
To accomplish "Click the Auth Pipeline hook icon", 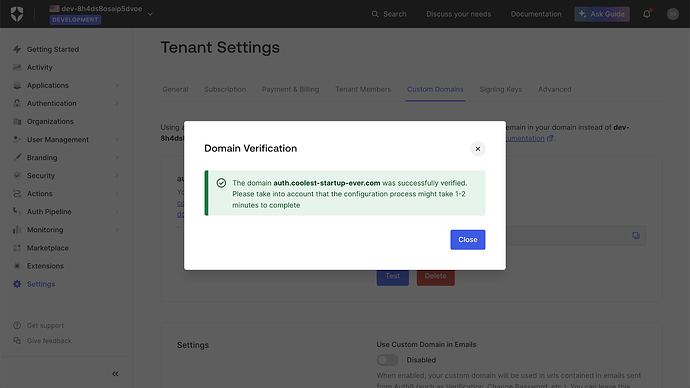I will (x=17, y=212).
